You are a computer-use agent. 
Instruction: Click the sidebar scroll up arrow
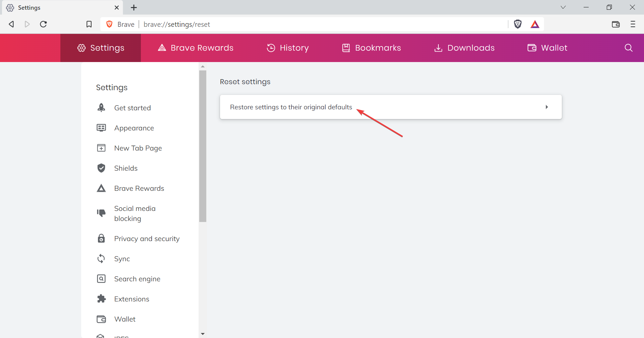point(203,66)
